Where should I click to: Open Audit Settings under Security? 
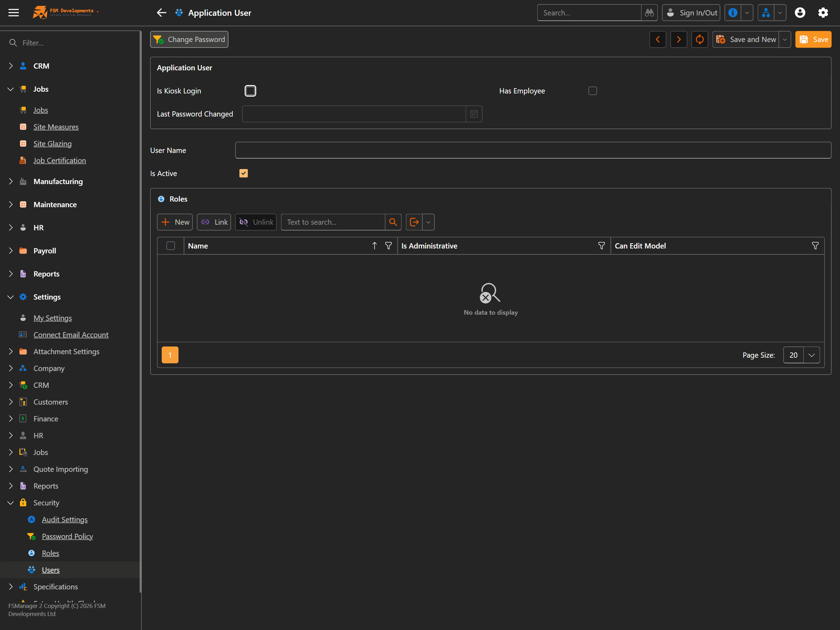pos(64,519)
